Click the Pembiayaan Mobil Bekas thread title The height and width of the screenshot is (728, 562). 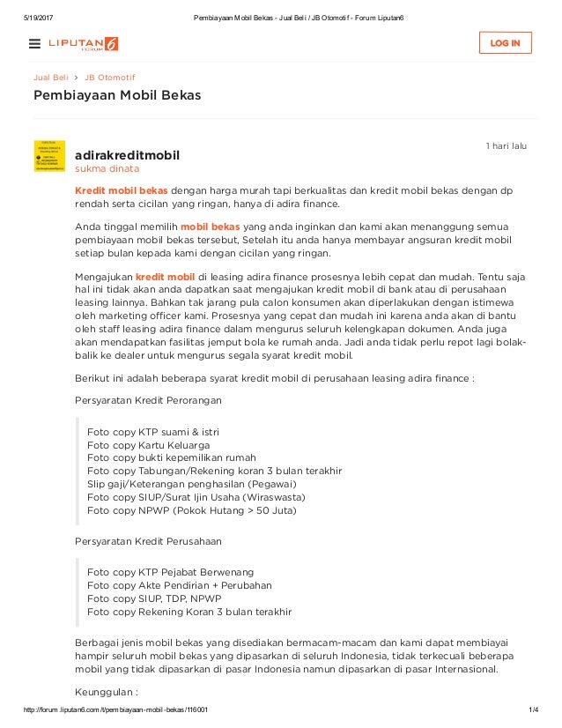tap(117, 95)
